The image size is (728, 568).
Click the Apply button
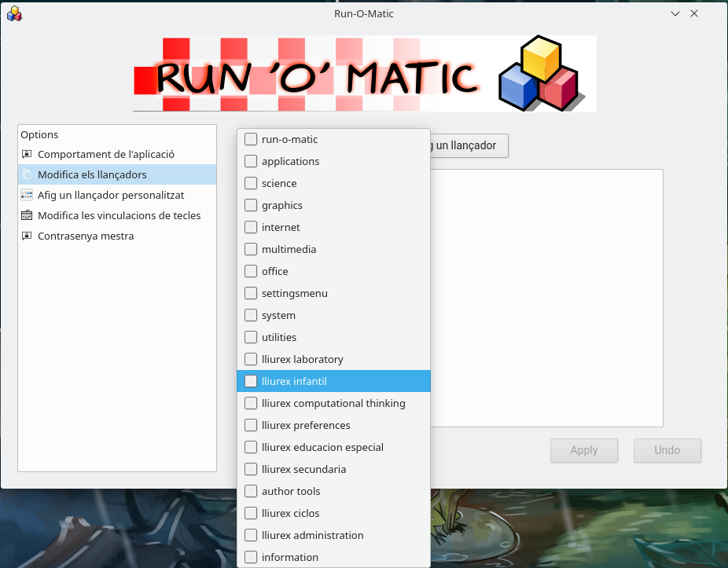pos(584,450)
